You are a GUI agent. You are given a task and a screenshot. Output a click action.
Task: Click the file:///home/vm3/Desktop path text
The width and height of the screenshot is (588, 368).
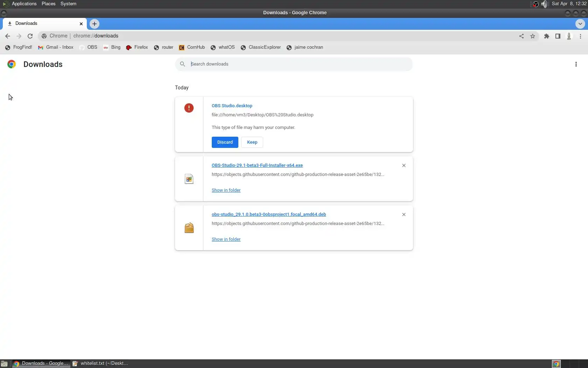click(x=262, y=115)
